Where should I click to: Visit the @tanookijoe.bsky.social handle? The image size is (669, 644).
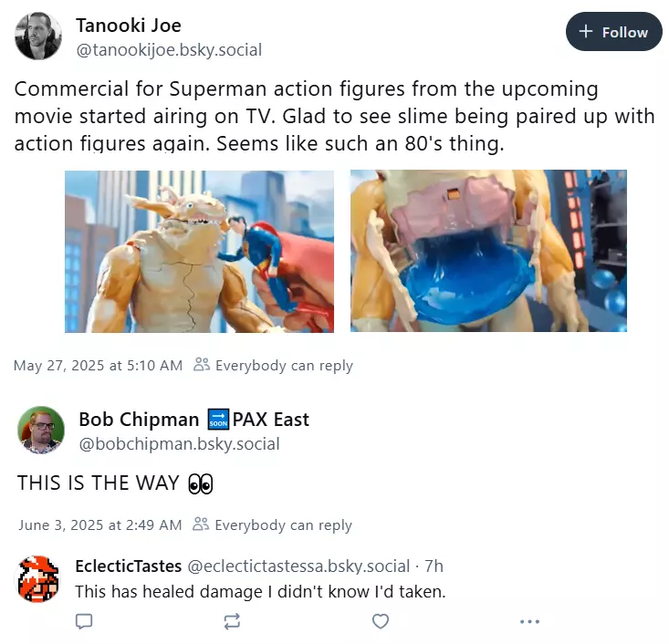169,50
